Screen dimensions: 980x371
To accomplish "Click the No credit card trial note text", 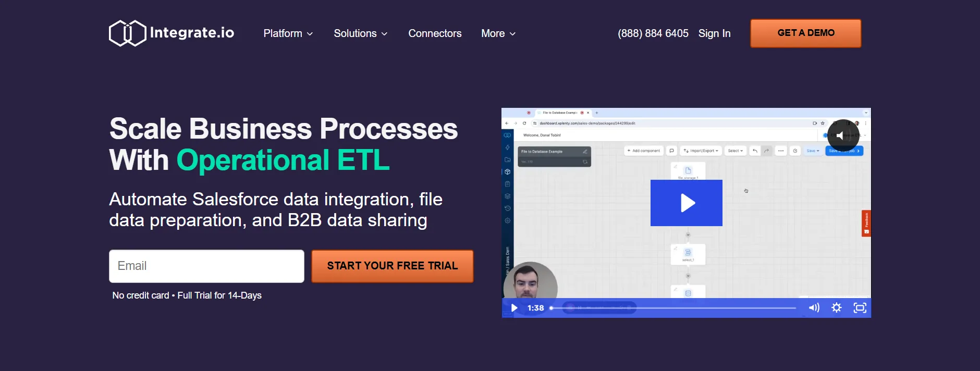I will (x=187, y=295).
